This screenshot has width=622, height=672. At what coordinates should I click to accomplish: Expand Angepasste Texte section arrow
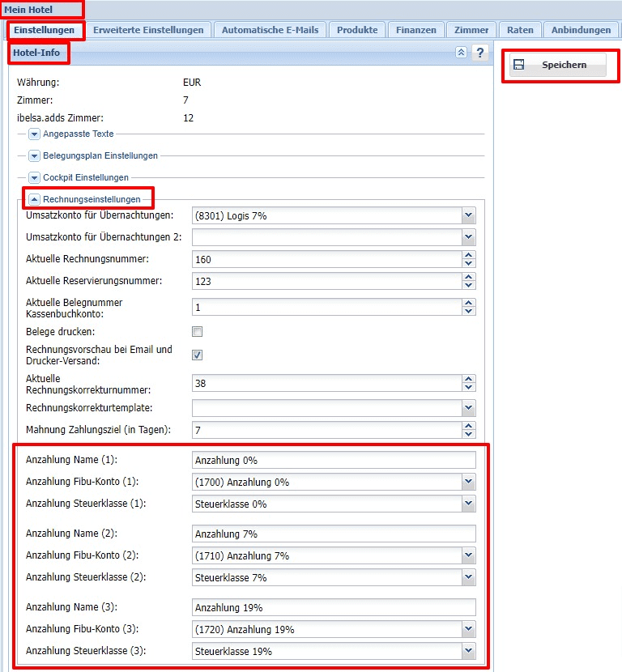click(x=35, y=134)
